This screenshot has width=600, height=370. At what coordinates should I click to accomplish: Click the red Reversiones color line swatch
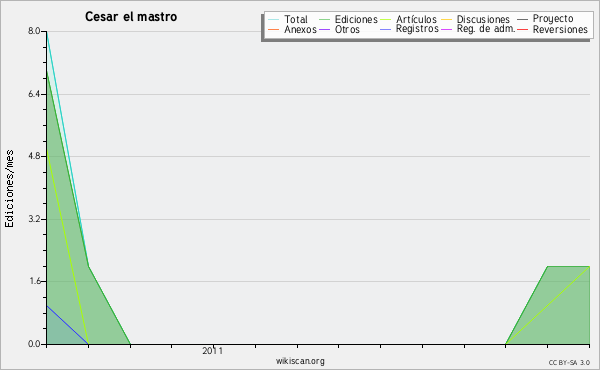(522, 29)
